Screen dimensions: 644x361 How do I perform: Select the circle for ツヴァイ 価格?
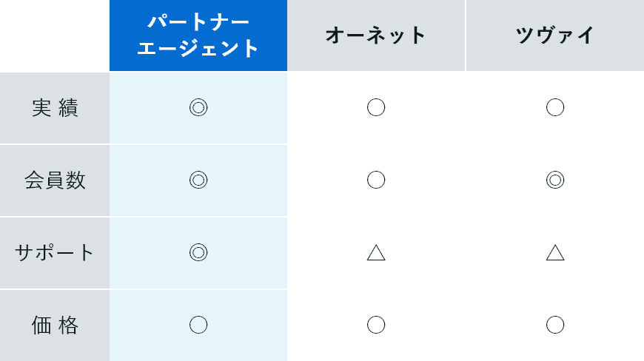[x=555, y=325]
